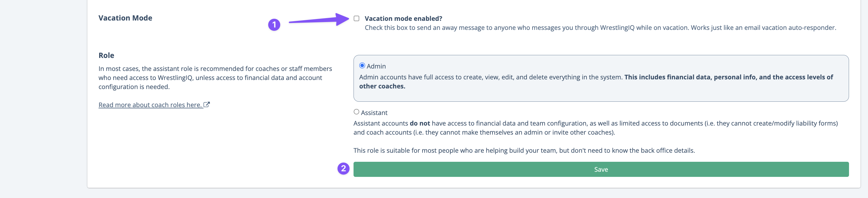868x198 pixels.
Task: Click the 'Role' section heading
Action: point(106,55)
